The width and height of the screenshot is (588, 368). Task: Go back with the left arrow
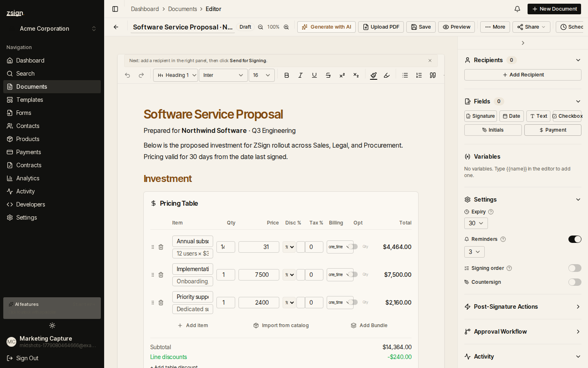pos(116,27)
